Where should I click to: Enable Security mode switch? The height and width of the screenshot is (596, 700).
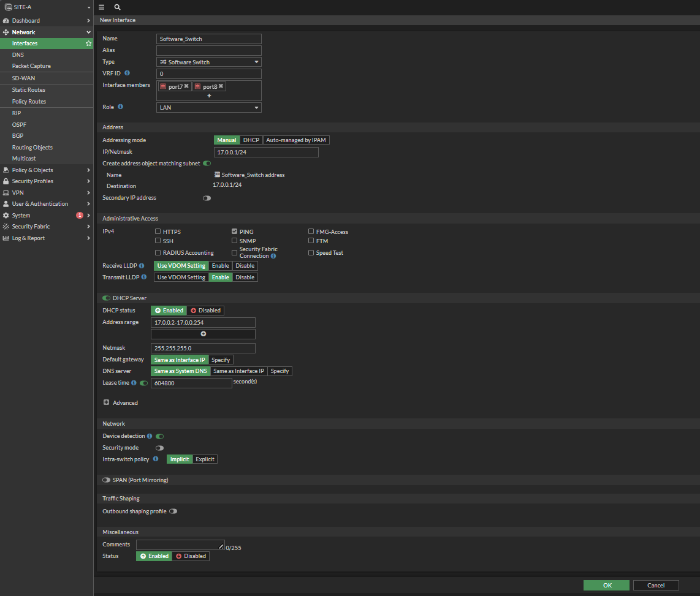click(x=159, y=448)
